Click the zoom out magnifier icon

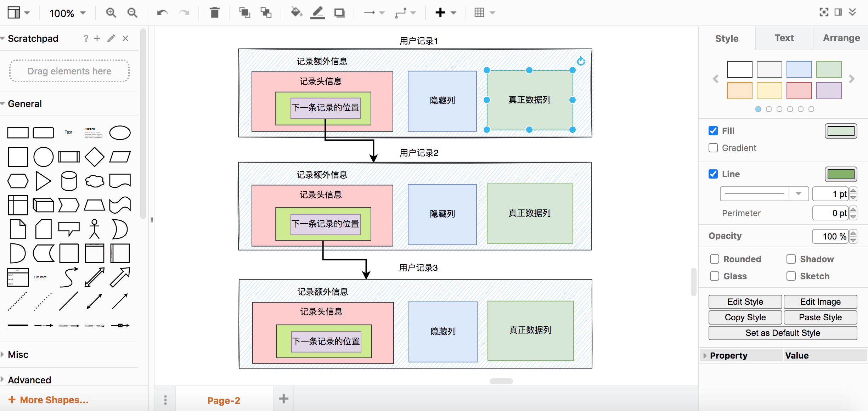point(132,13)
